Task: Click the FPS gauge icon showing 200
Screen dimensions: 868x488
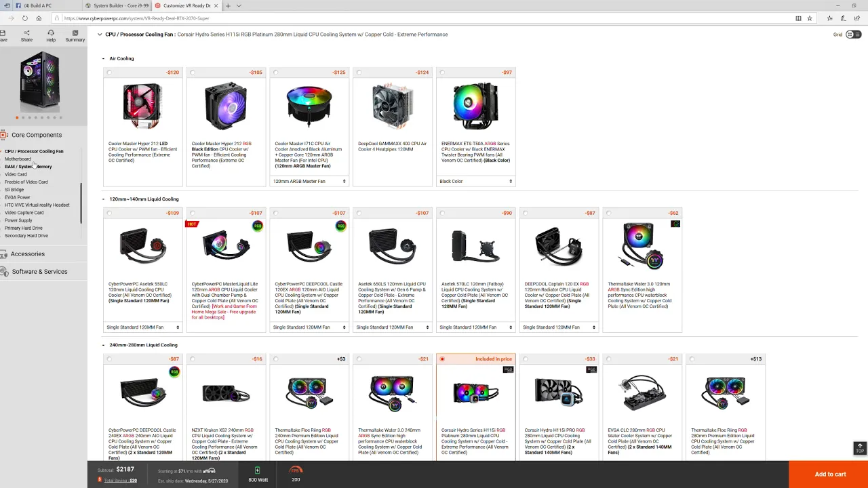Action: tap(296, 470)
